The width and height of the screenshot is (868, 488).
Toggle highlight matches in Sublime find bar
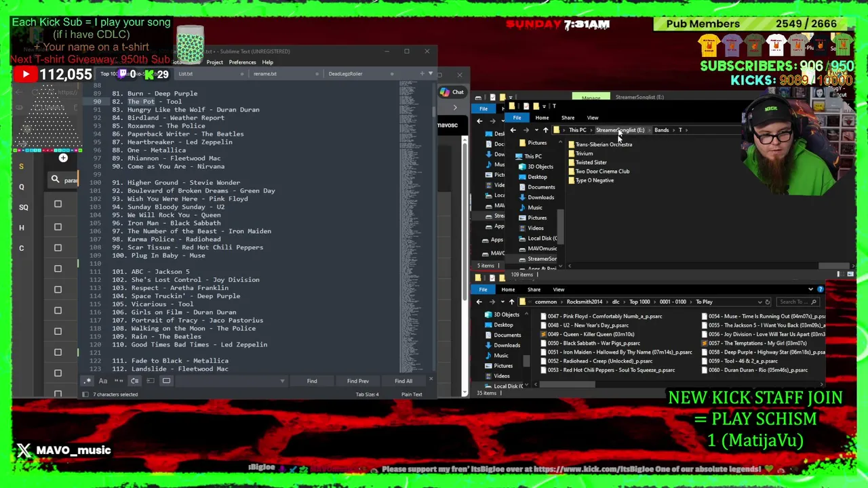point(166,381)
